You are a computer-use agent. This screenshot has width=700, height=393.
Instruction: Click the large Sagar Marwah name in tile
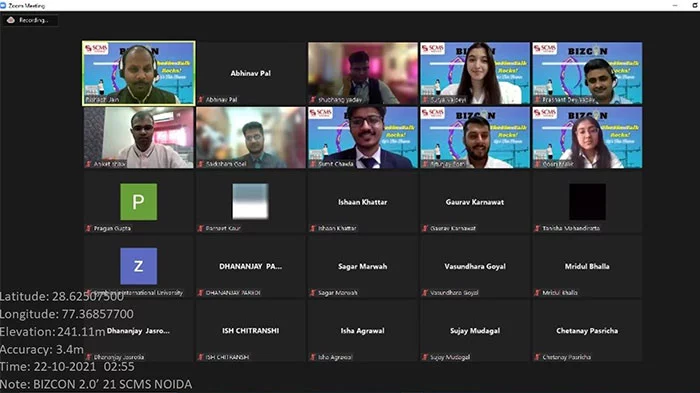[362, 266]
